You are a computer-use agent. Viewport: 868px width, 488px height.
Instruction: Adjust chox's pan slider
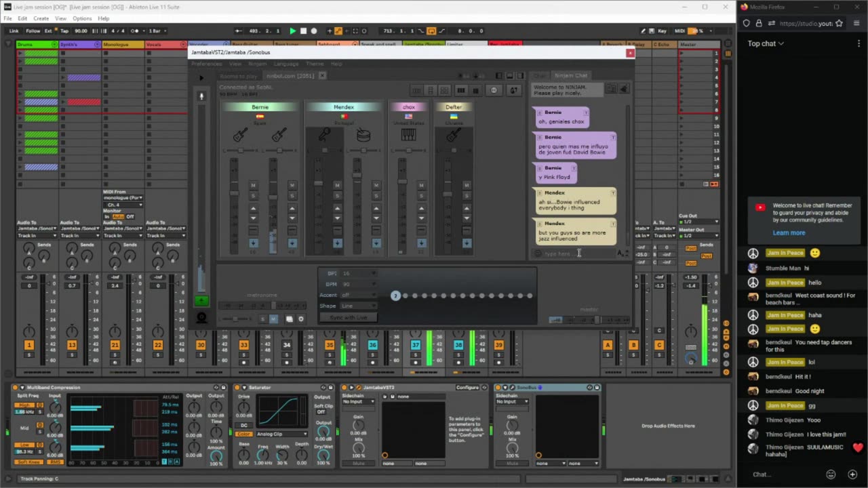coord(408,150)
